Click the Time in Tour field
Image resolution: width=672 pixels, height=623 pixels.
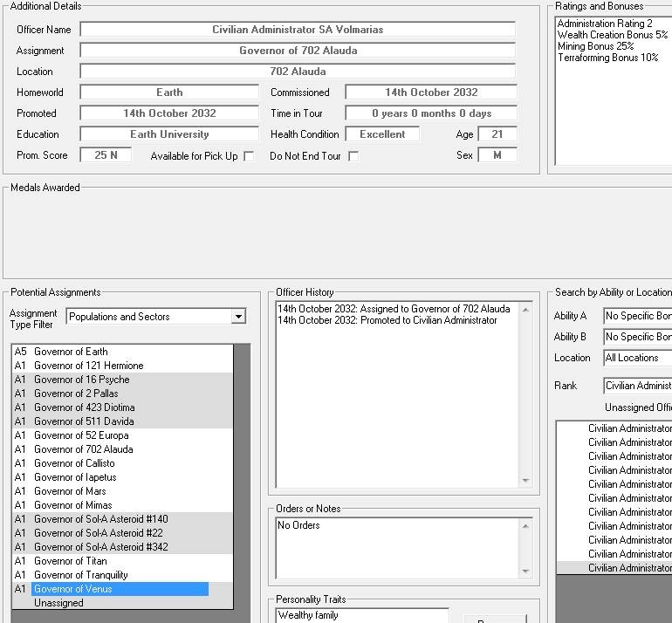[431, 113]
